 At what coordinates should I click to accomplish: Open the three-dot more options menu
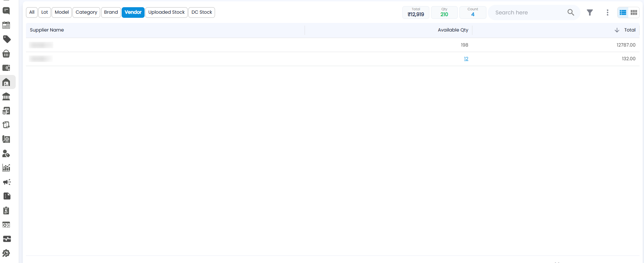[607, 12]
